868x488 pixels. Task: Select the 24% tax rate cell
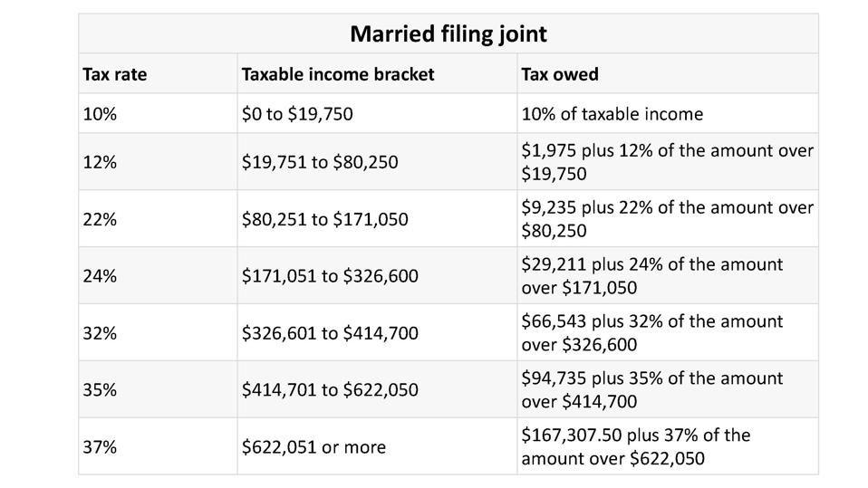tap(100, 275)
